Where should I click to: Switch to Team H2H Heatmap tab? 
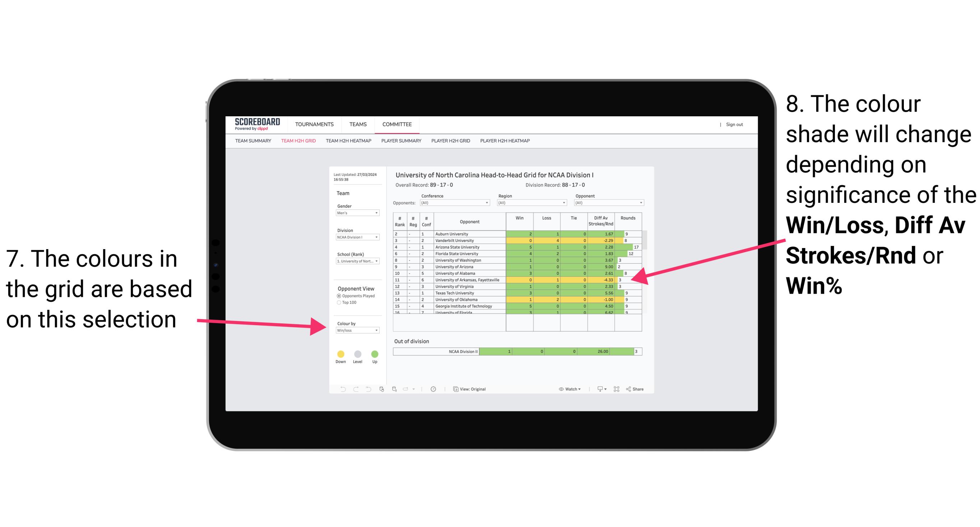pyautogui.click(x=347, y=144)
